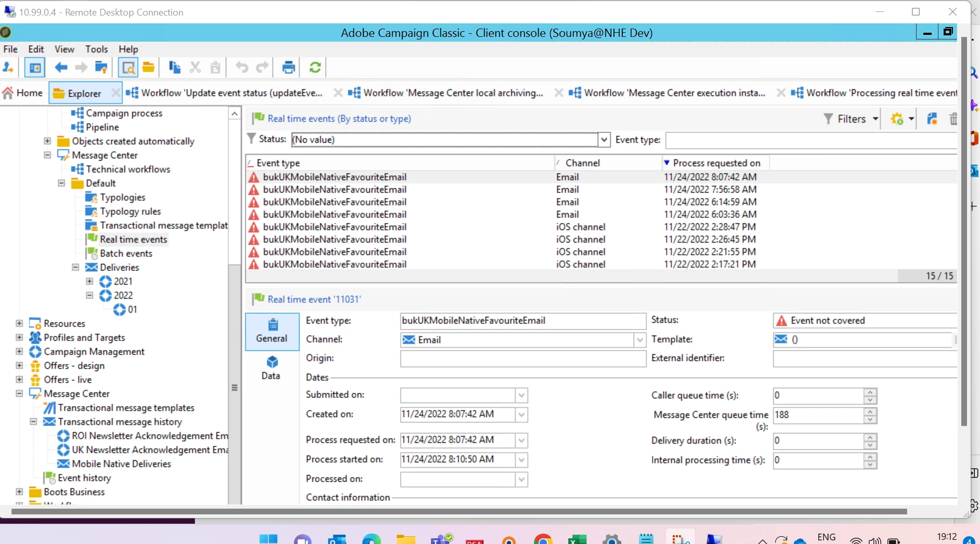The image size is (980, 544).
Task: Open the File menu
Action: (10, 49)
